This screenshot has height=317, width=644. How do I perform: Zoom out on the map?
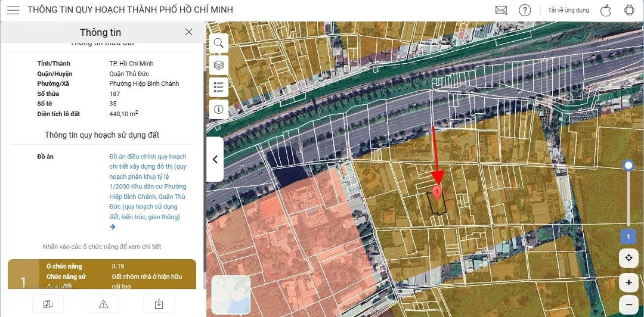pyautogui.click(x=629, y=304)
